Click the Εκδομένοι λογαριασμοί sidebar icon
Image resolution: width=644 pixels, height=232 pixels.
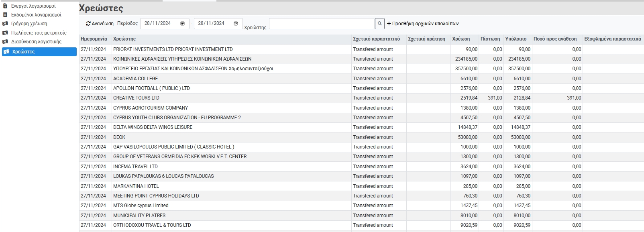(5, 15)
